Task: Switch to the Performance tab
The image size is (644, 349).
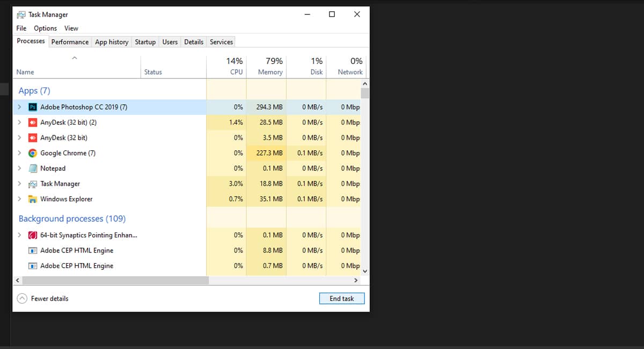Action: (70, 41)
